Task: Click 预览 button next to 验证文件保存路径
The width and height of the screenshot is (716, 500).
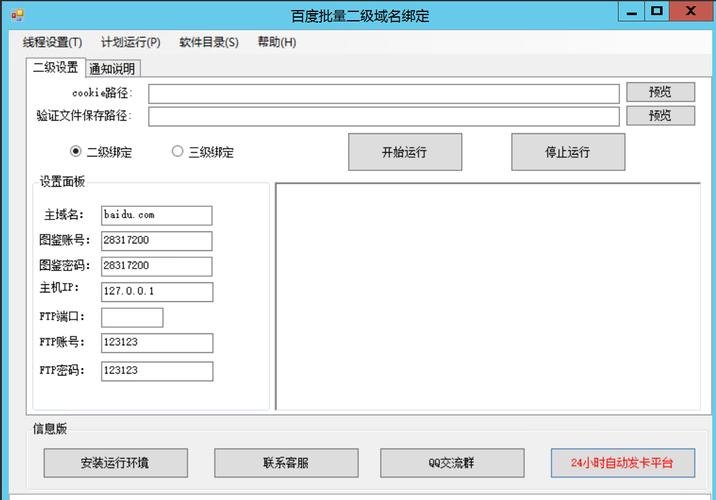Action: [x=660, y=116]
